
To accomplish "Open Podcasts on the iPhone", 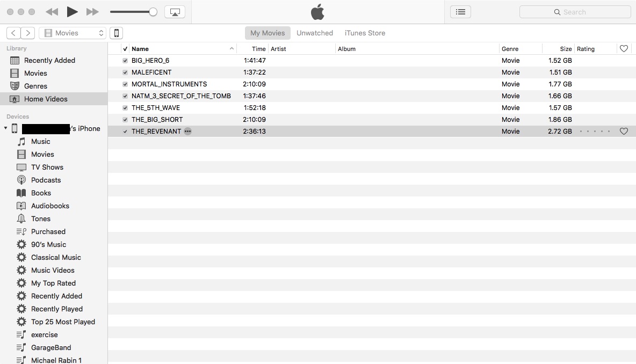I will pyautogui.click(x=54, y=180).
